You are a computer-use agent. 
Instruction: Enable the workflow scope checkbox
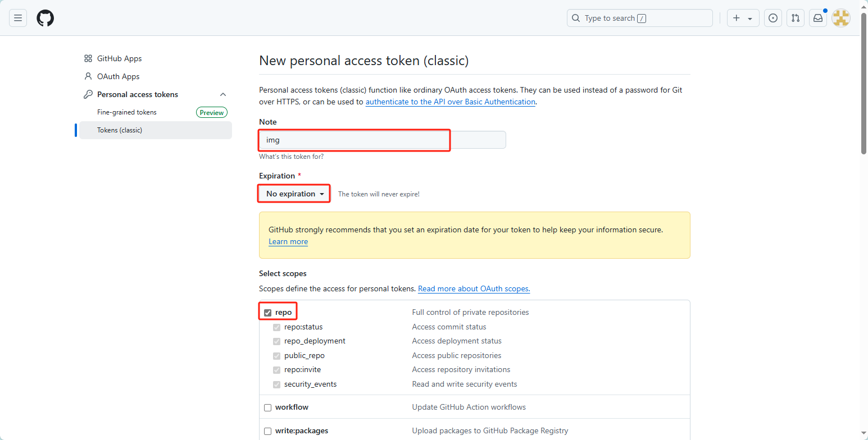[267, 407]
